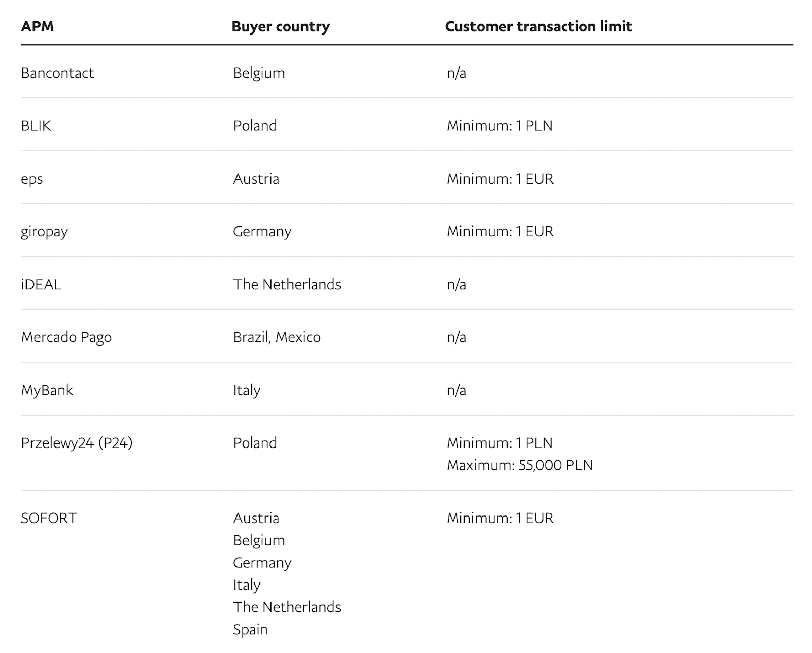Click Minimum: 1 PLN in BLIK row
The width and height of the screenshot is (812, 653).
(x=499, y=126)
